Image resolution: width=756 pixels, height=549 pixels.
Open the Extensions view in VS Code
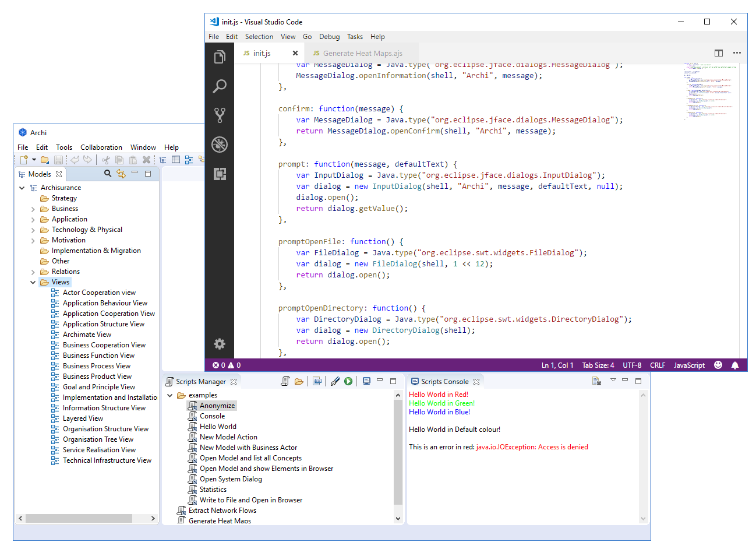(x=220, y=174)
